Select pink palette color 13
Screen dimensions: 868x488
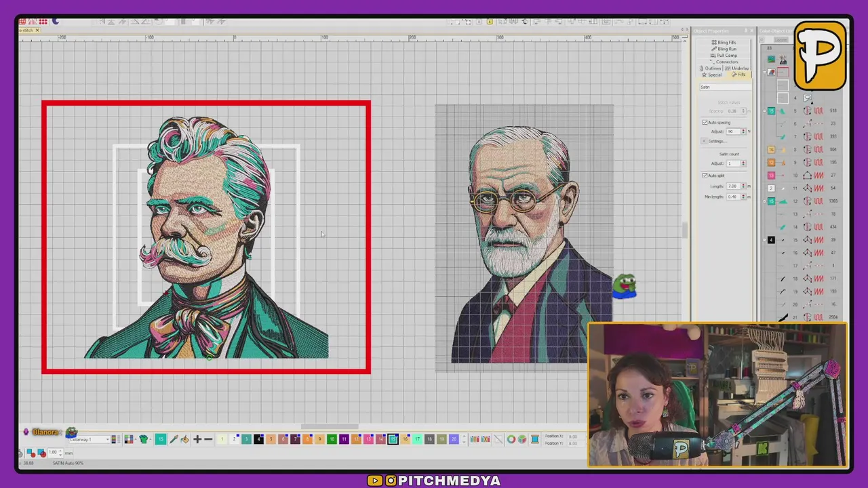368,439
